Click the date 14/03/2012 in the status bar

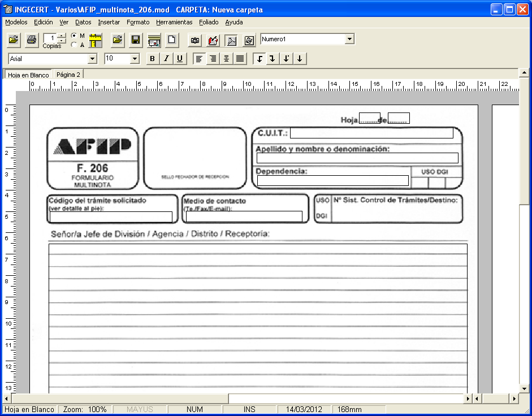pyautogui.click(x=304, y=410)
